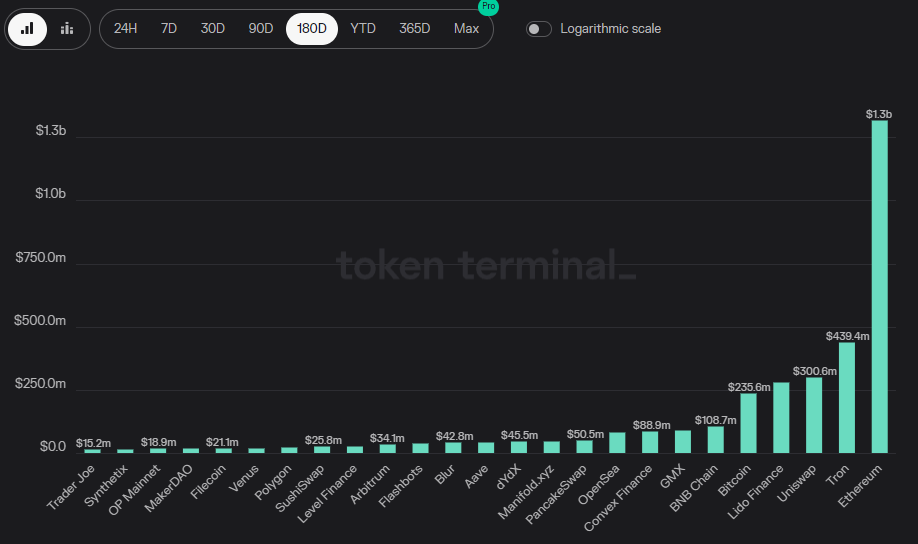The width and height of the screenshot is (918, 544).
Task: Click the Tron bar in chart
Action: (847, 398)
